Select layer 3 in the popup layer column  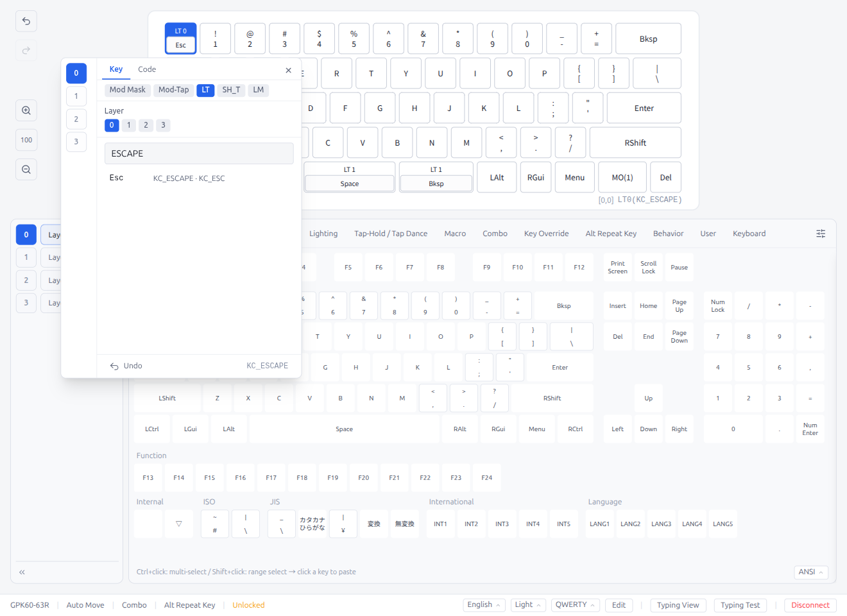pyautogui.click(x=76, y=142)
